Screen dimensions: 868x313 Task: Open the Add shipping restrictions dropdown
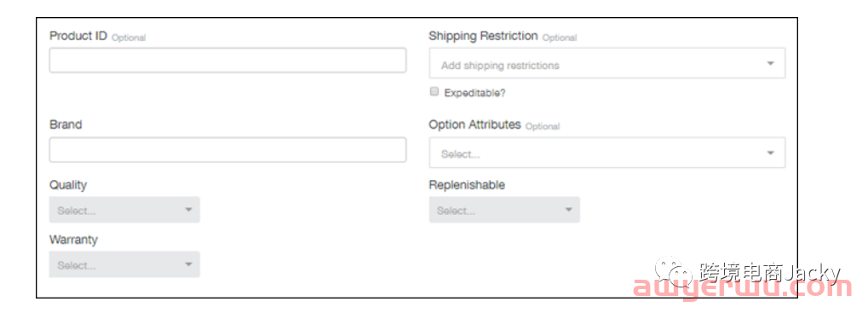pos(607,63)
